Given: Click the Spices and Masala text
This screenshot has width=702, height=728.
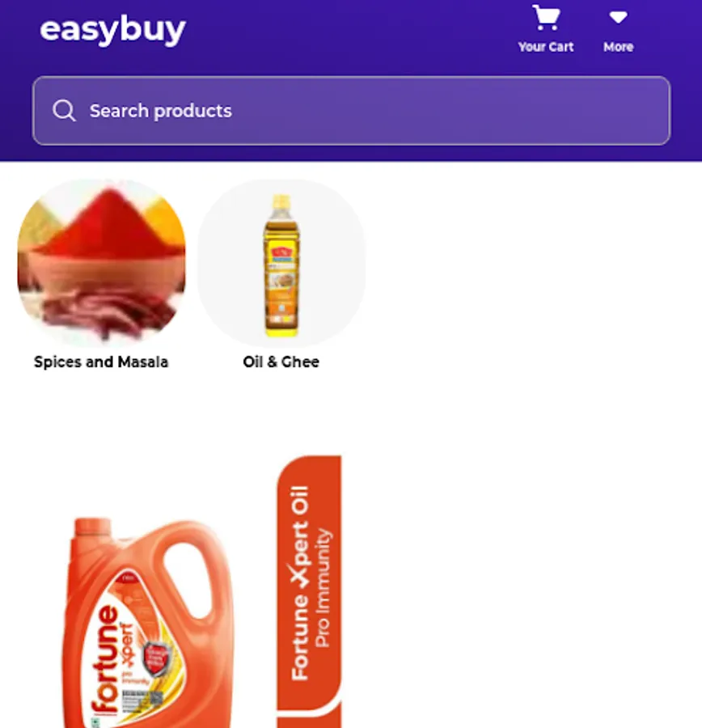Looking at the screenshot, I should [x=101, y=362].
